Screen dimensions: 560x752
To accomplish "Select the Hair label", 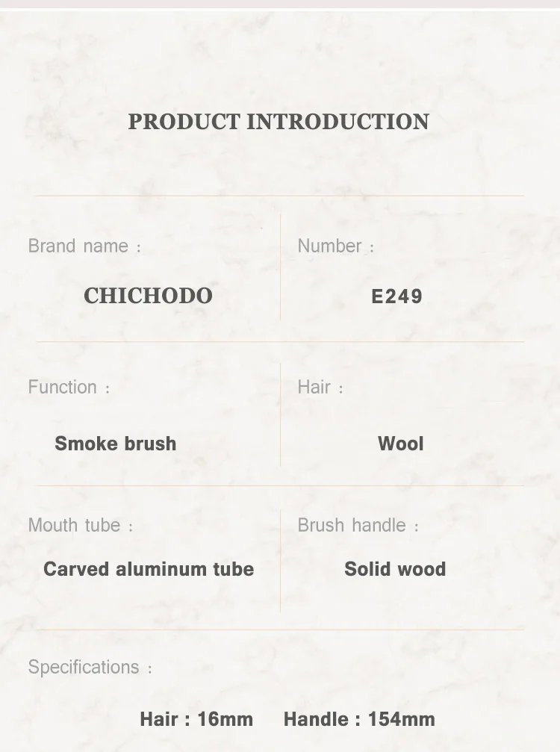I will click(320, 387).
